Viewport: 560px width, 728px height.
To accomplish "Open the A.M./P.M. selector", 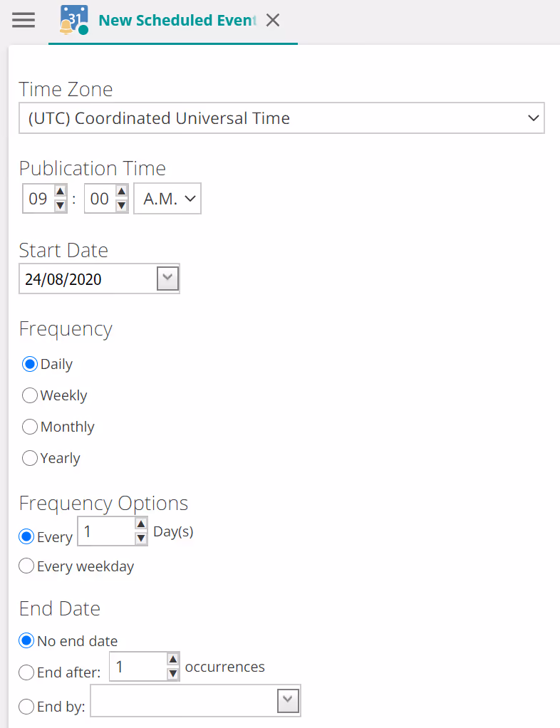I will pyautogui.click(x=167, y=199).
